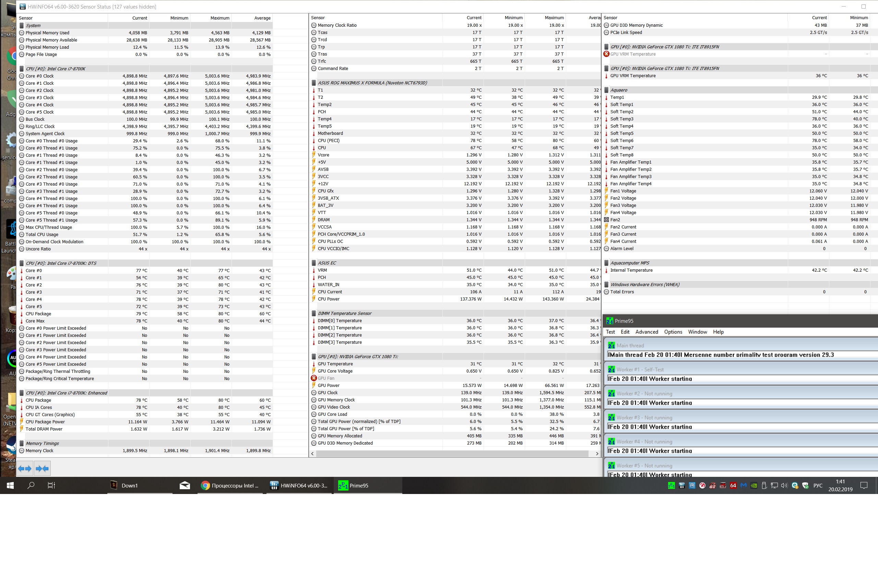Select the "Core #0 Clock" sensor row
The height and width of the screenshot is (588, 878).
click(145, 76)
